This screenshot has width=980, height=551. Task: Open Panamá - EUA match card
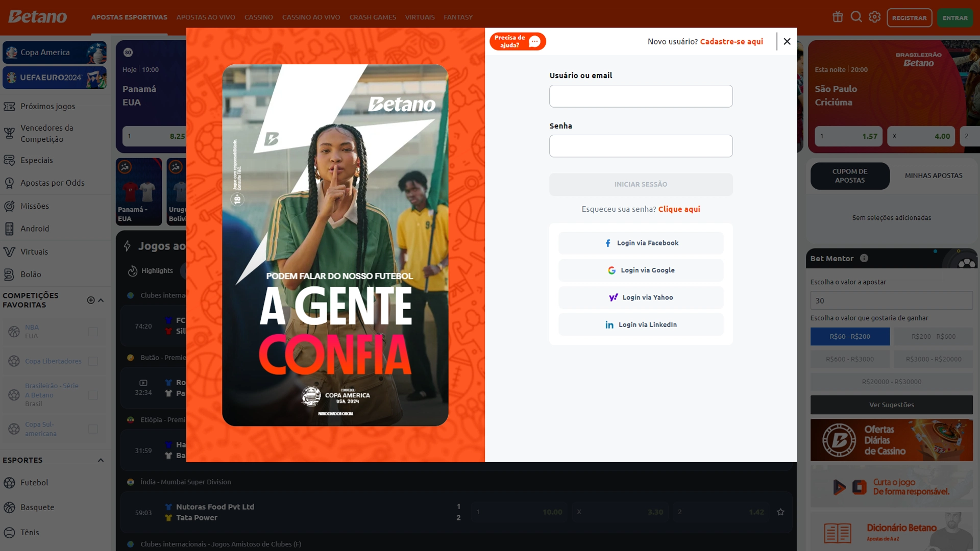point(139,192)
